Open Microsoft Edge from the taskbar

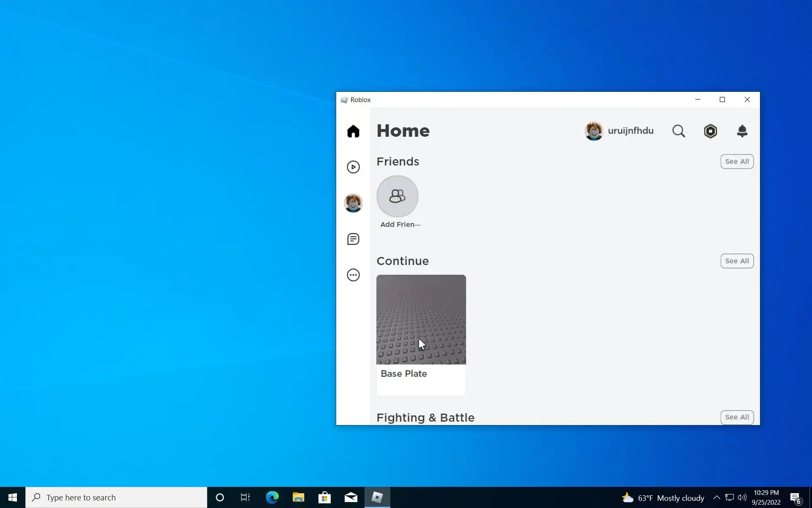pos(272,497)
